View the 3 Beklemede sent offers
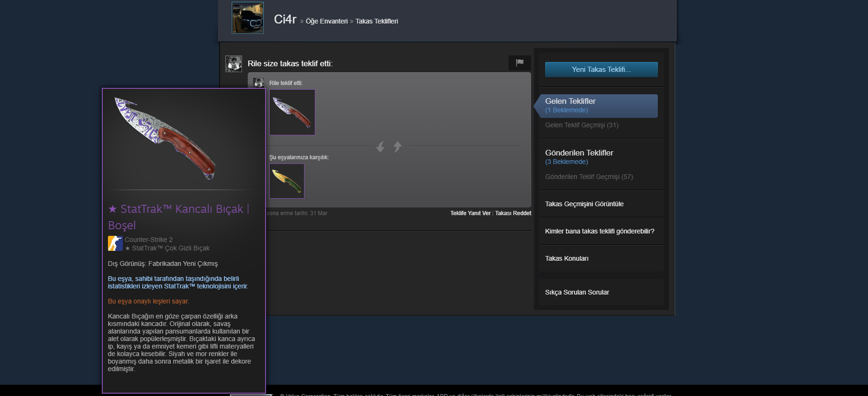Screen dimensions: 868x396 566,162
